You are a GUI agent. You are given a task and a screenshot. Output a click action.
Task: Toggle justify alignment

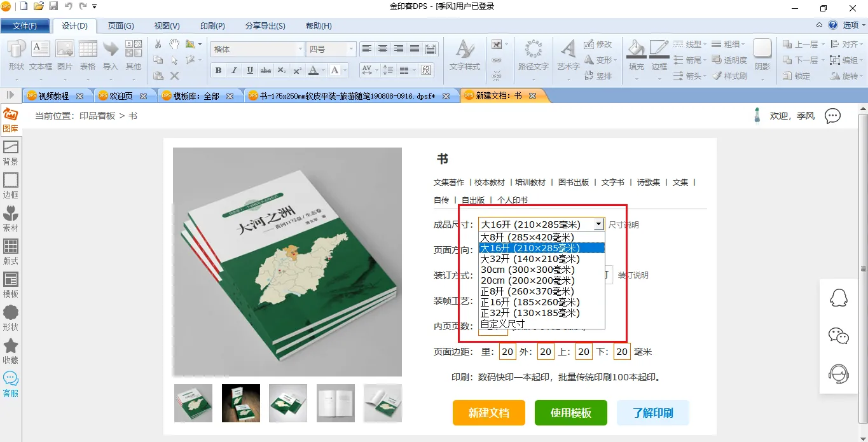(415, 49)
